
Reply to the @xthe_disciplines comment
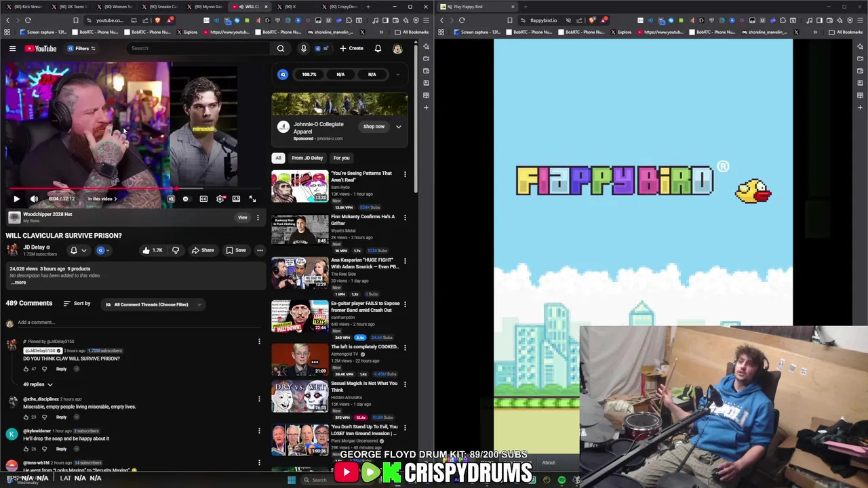pyautogui.click(x=61, y=417)
